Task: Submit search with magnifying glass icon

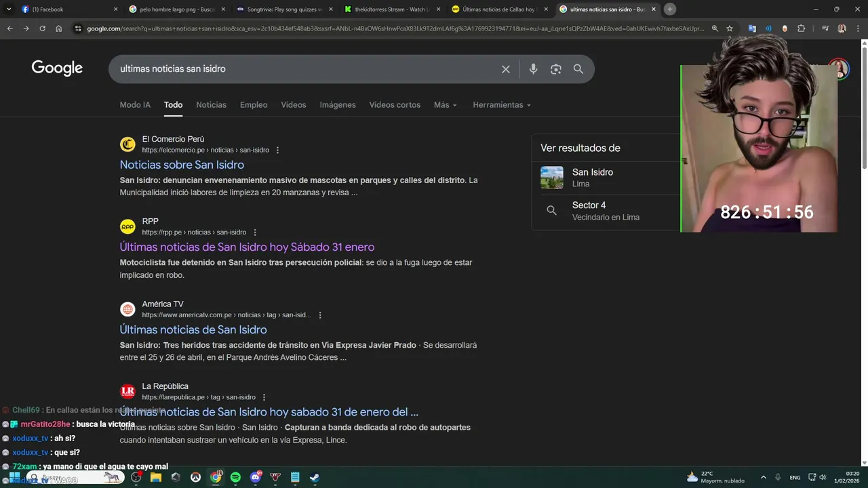Action: [x=578, y=69]
